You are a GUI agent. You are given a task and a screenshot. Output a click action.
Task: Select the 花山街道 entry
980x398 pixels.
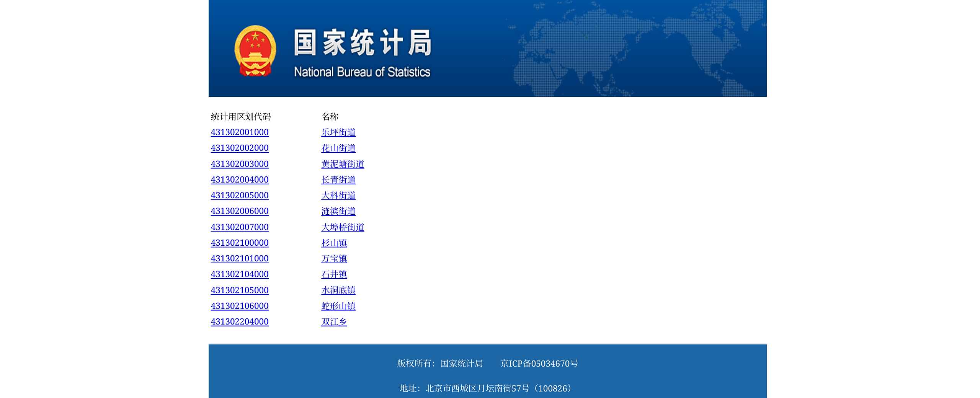coord(338,148)
